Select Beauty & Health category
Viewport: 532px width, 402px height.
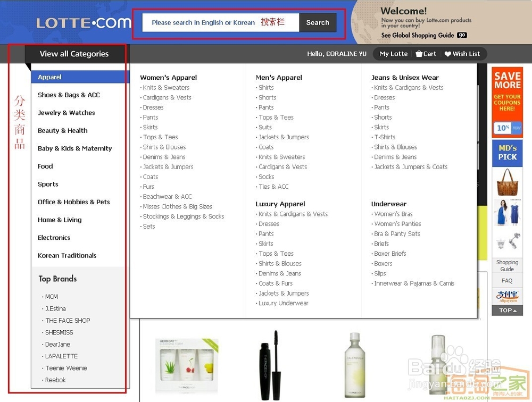62,131
